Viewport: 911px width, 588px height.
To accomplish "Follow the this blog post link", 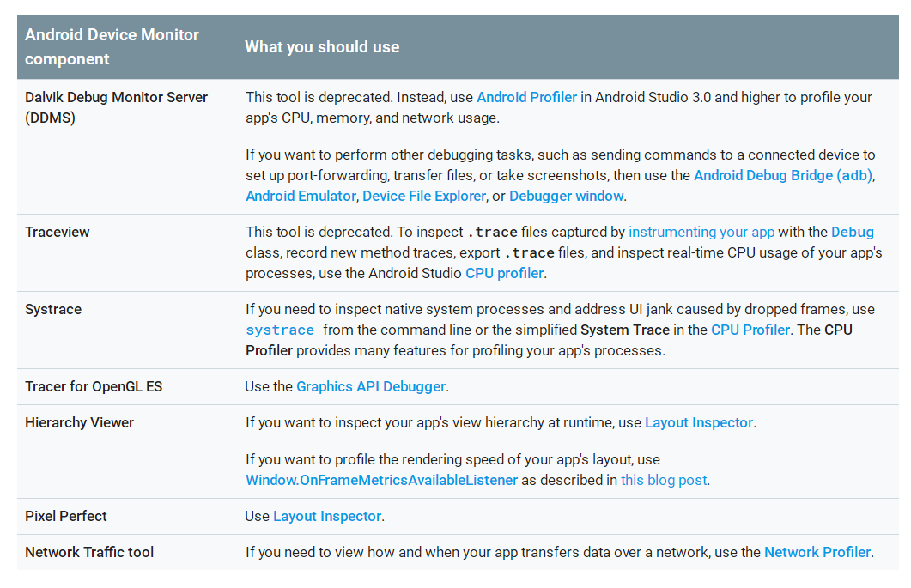I will [664, 480].
